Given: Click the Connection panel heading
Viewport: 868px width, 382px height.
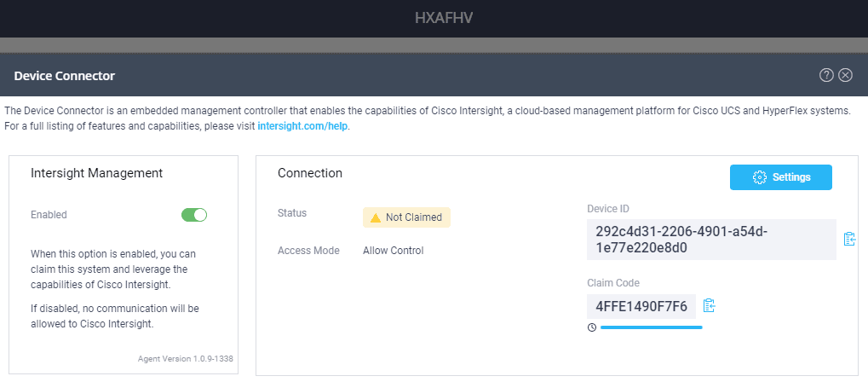Looking at the screenshot, I should (x=310, y=173).
